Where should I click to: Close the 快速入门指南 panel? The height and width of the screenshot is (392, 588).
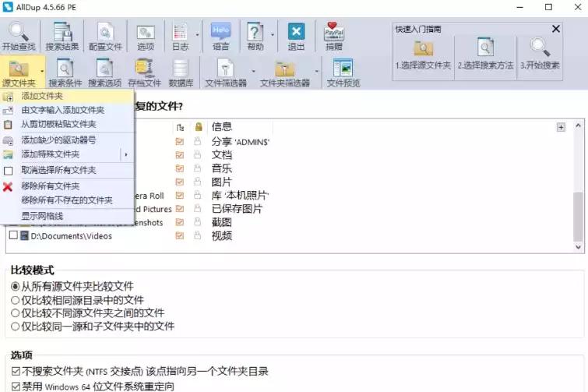(x=556, y=29)
